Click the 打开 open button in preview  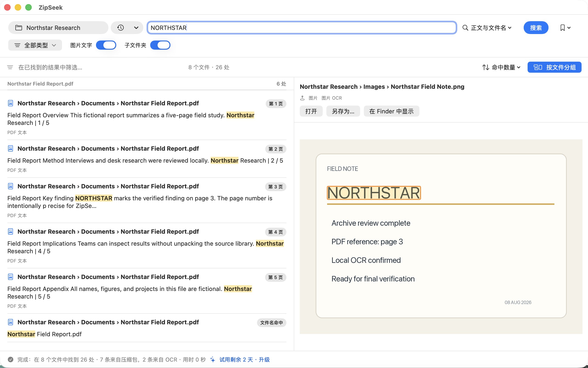tap(311, 111)
